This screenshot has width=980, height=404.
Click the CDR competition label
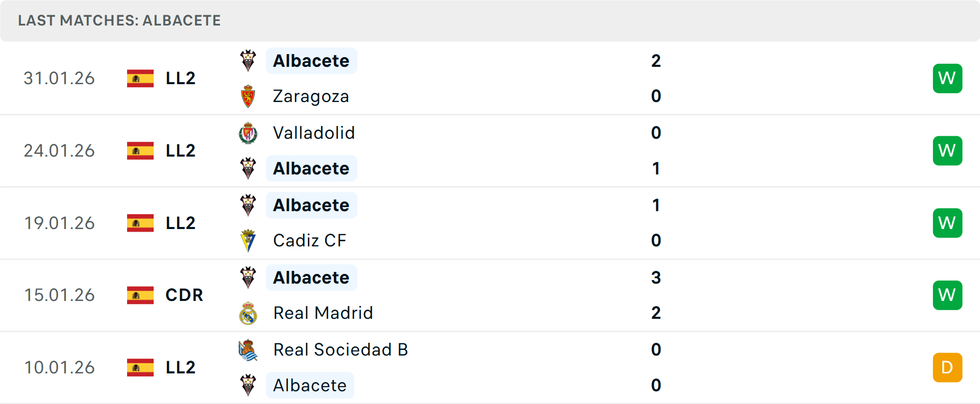pos(184,295)
